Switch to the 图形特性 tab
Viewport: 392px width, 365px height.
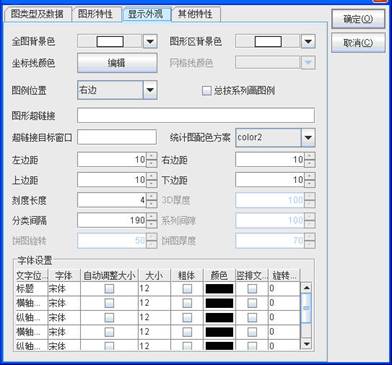point(95,14)
